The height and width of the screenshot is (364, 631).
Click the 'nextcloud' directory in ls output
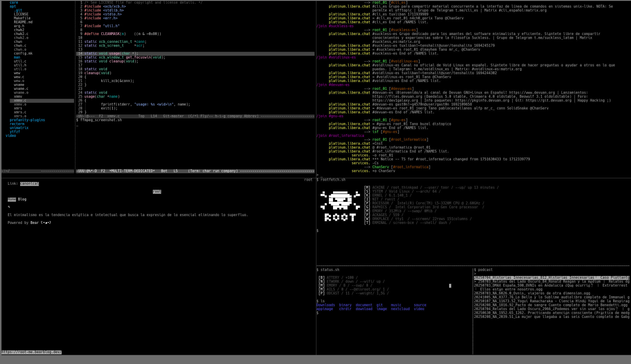[400, 309]
